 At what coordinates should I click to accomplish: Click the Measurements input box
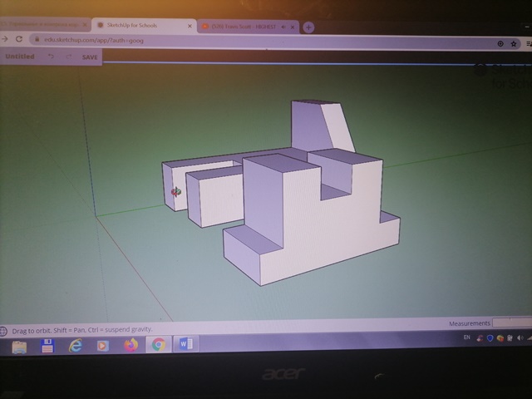510,323
